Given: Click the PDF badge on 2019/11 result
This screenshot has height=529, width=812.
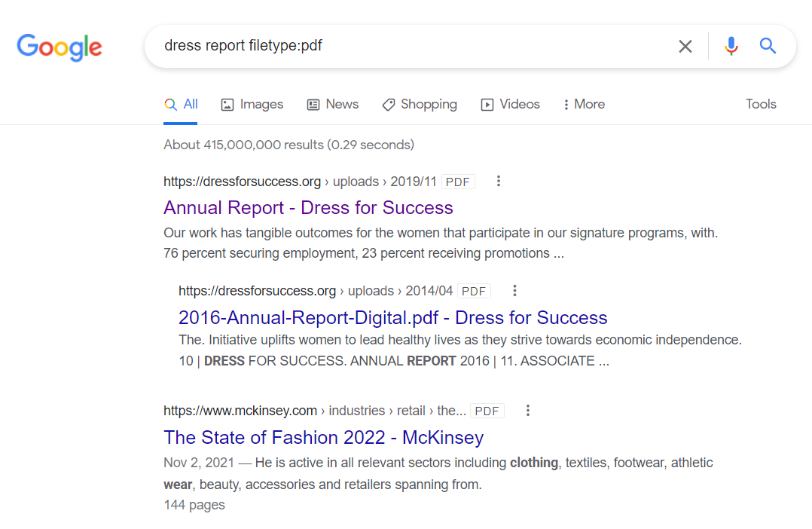Looking at the screenshot, I should pos(458,182).
